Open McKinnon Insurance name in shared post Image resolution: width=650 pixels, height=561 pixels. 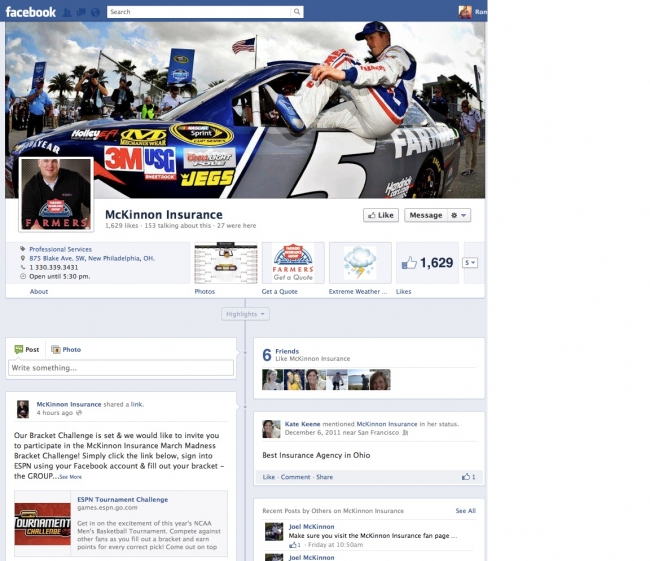[69, 404]
